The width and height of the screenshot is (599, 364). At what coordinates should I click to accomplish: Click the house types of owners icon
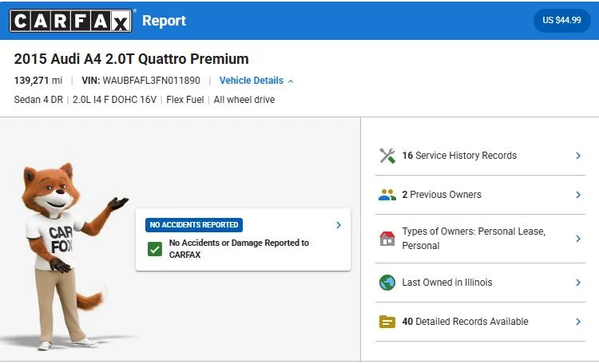387,239
